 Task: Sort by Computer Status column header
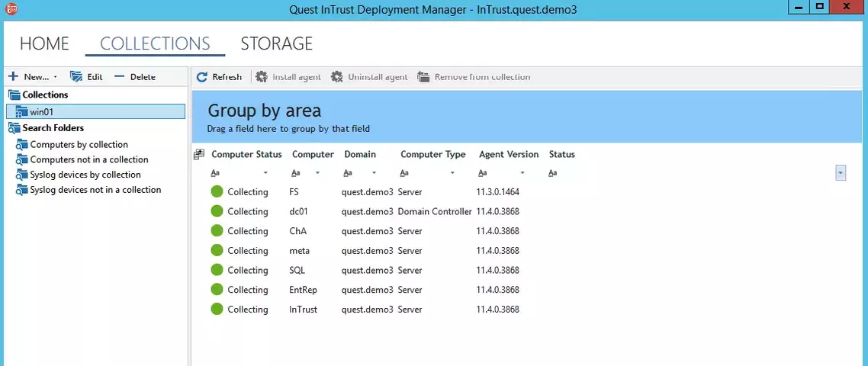click(x=246, y=155)
